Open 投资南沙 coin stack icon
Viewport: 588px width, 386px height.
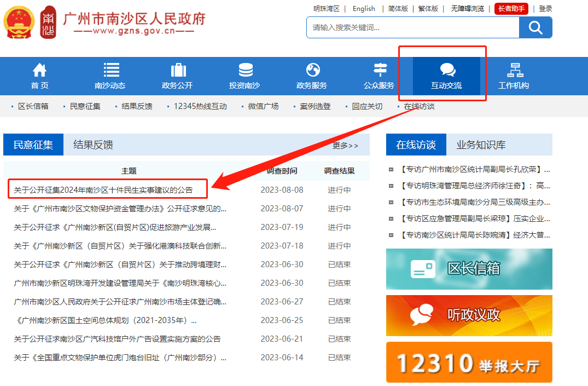pyautogui.click(x=246, y=71)
